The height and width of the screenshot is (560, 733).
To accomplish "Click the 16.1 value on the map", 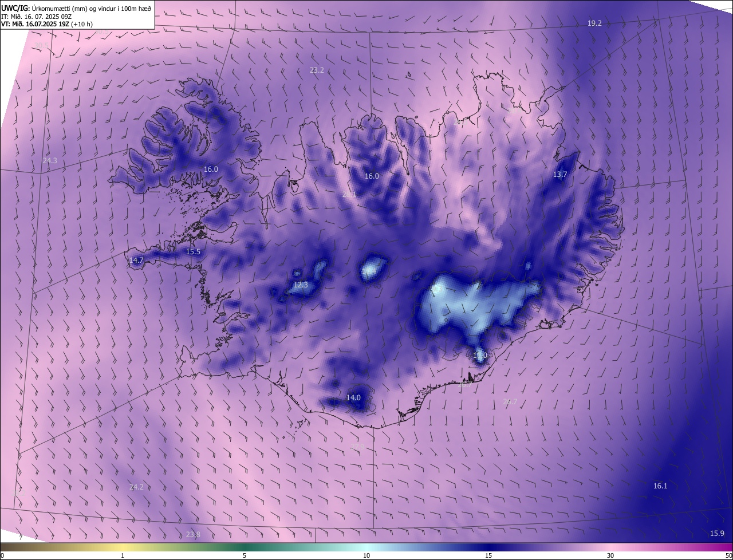I will (660, 486).
